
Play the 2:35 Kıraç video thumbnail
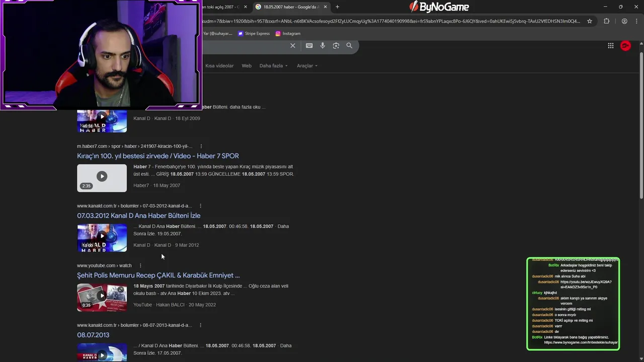102,178
